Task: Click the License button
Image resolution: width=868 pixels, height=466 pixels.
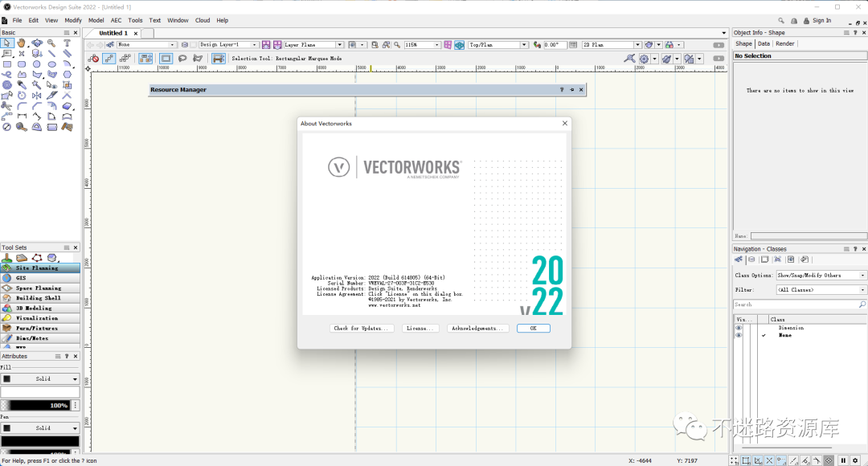Action: (x=420, y=328)
